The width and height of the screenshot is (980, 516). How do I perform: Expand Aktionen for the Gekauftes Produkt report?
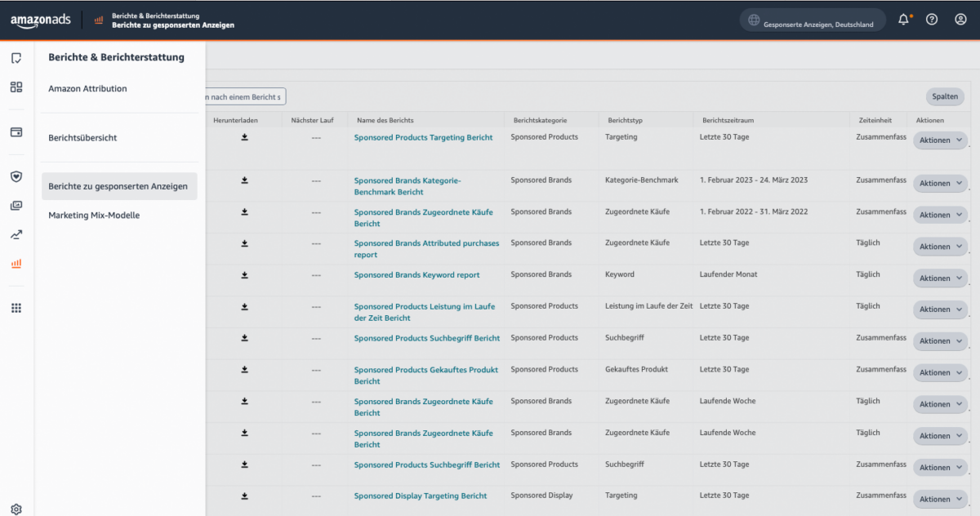pyautogui.click(x=940, y=373)
